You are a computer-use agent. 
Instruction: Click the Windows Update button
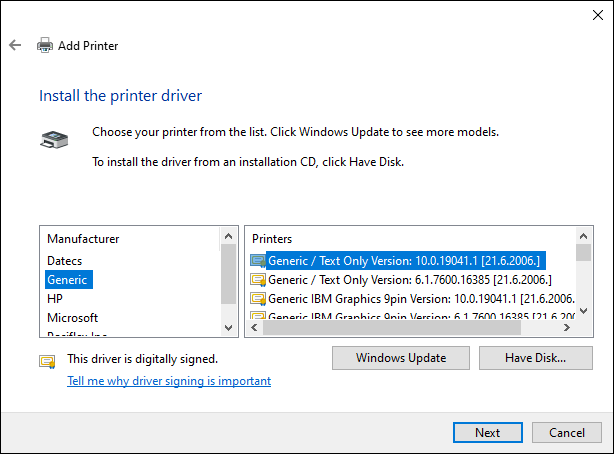tap(401, 358)
